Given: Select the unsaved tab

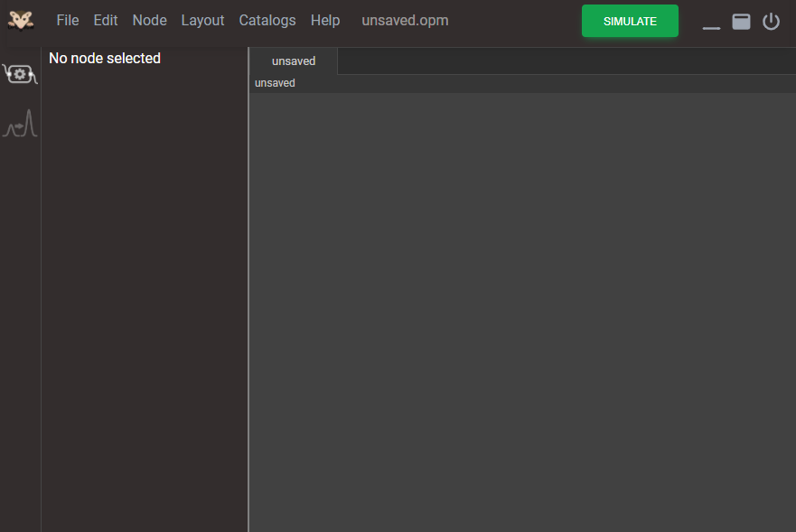Looking at the screenshot, I should click(x=294, y=61).
